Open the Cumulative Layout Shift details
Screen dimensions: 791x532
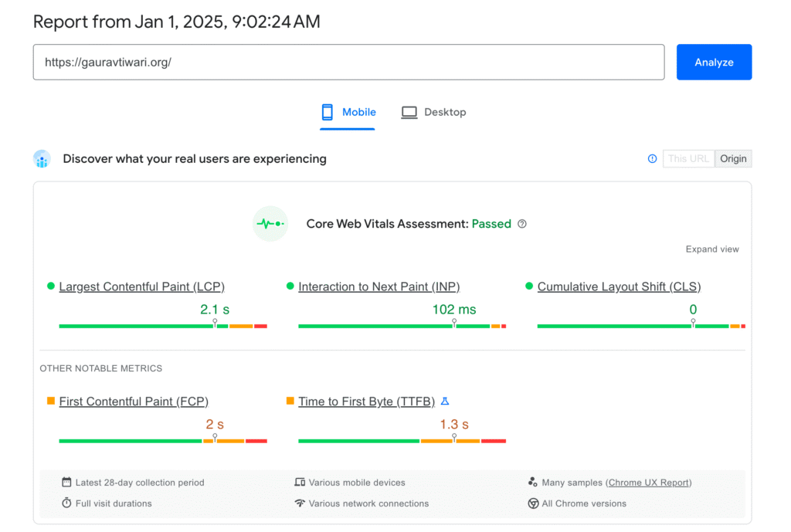619,286
